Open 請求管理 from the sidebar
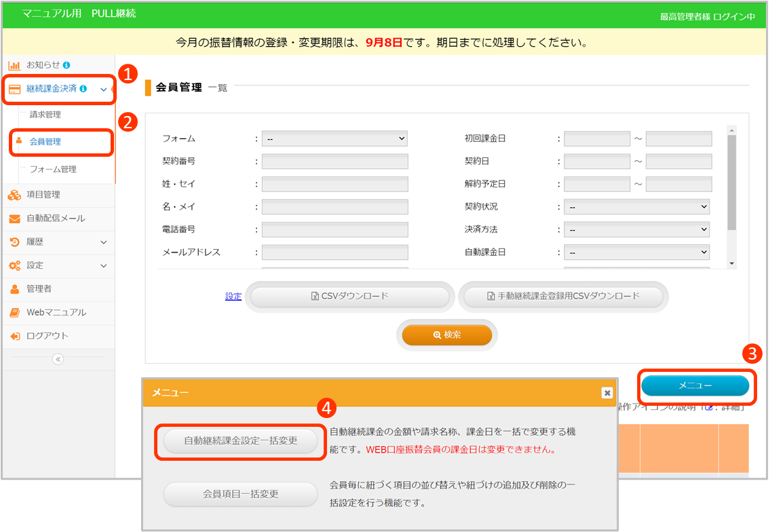 (45, 115)
